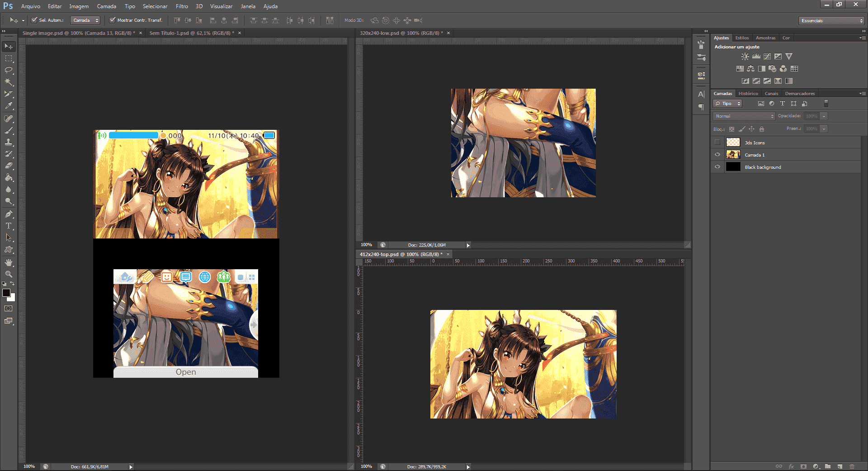868x471 pixels.
Task: Add a Curves adjustment
Action: 767,57
